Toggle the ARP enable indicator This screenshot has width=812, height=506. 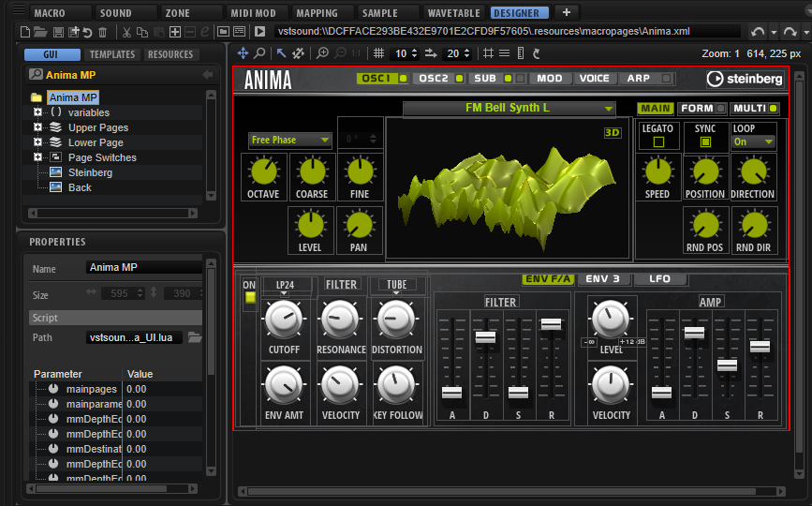667,79
